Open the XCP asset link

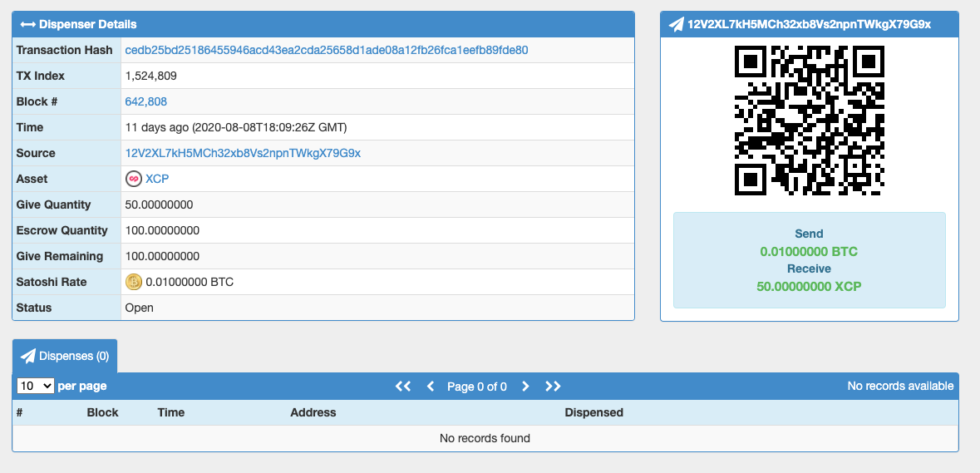(x=157, y=179)
